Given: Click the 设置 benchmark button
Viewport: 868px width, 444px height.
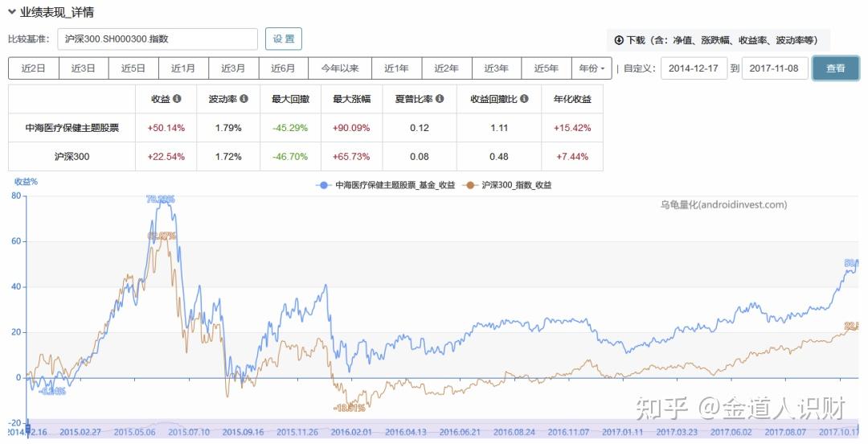Looking at the screenshot, I should pyautogui.click(x=284, y=39).
